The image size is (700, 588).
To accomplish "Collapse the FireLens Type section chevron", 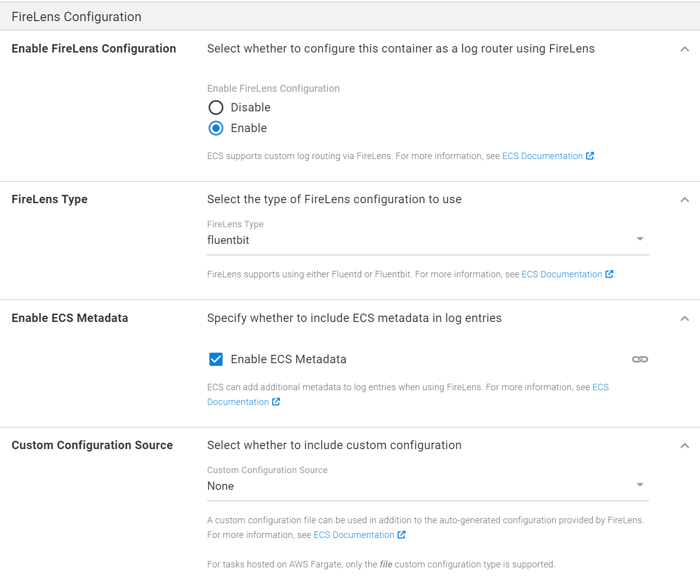I will pos(684,200).
